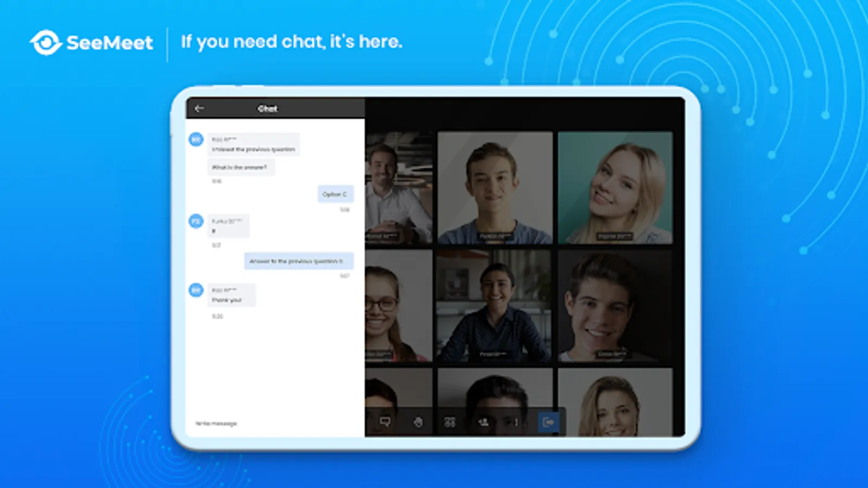Open the bottom-row tile of the smiling blonde woman

[615, 402]
